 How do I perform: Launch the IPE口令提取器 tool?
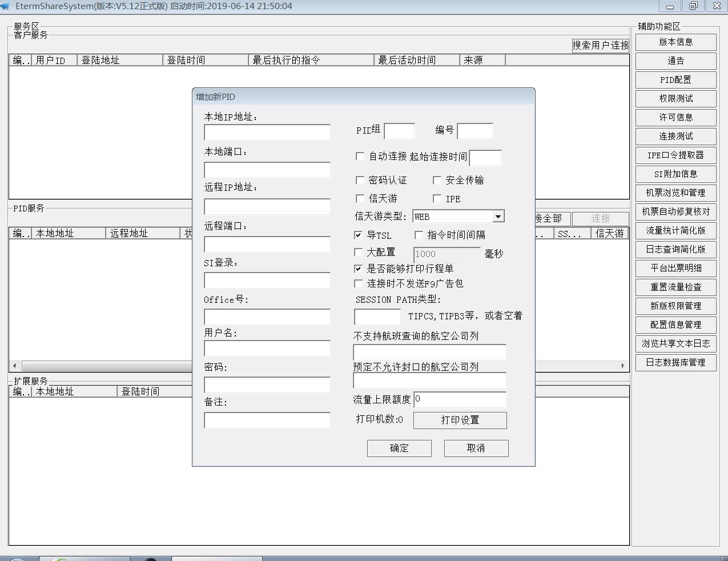coord(675,155)
